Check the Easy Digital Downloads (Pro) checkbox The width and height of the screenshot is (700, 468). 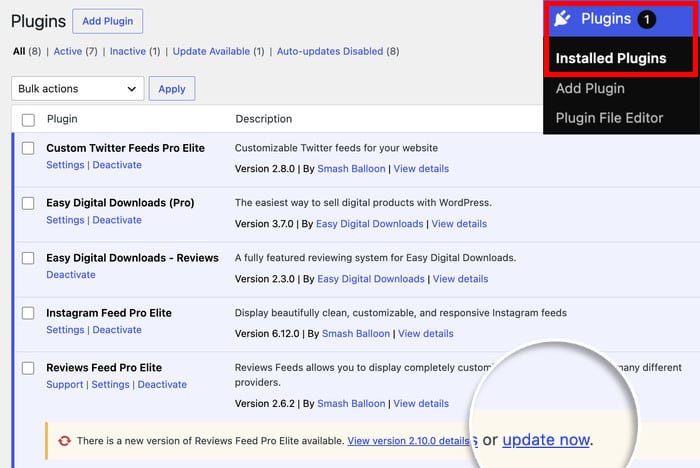(x=28, y=203)
